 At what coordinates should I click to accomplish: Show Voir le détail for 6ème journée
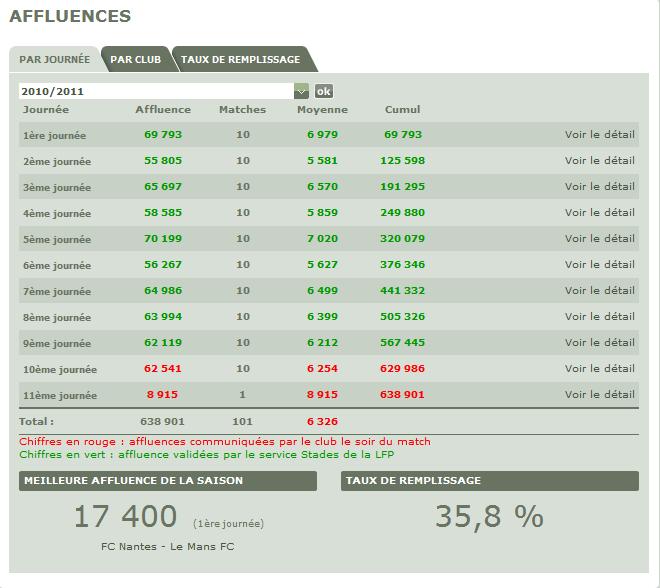tap(599, 264)
